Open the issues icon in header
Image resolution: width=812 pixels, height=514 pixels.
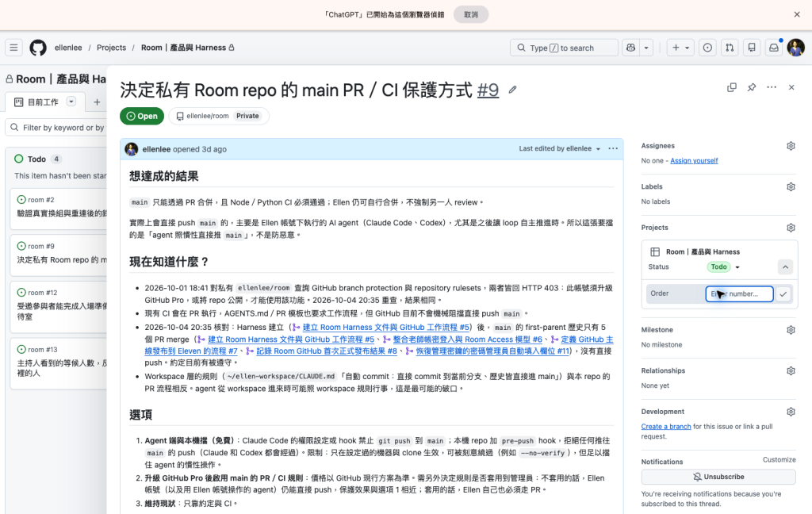[707, 48]
